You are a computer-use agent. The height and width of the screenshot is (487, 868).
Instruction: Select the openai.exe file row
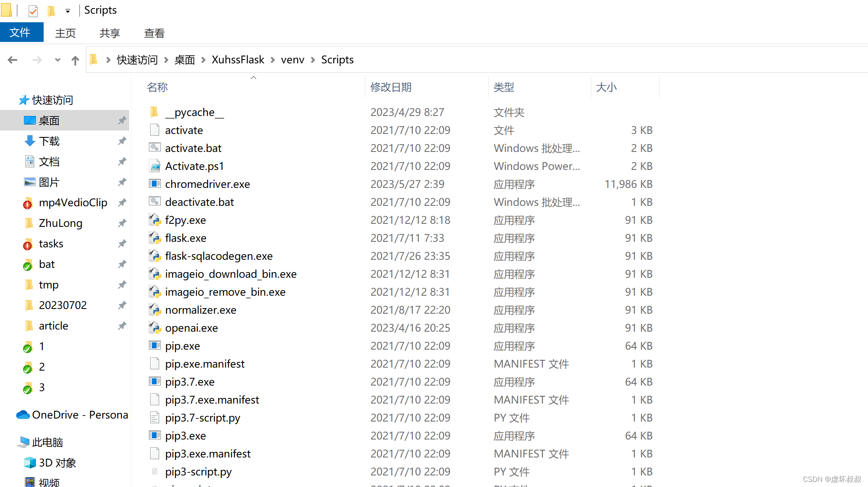(192, 328)
